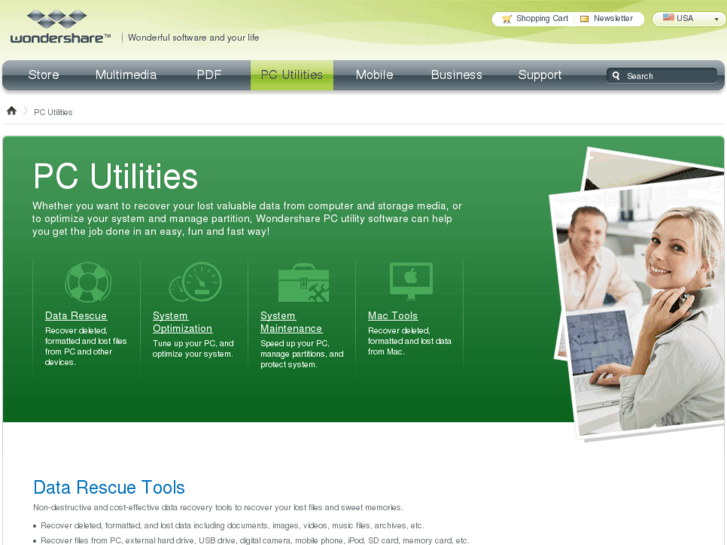Click the System Optimization gauge icon
This screenshot has height=545, width=727.
[195, 282]
